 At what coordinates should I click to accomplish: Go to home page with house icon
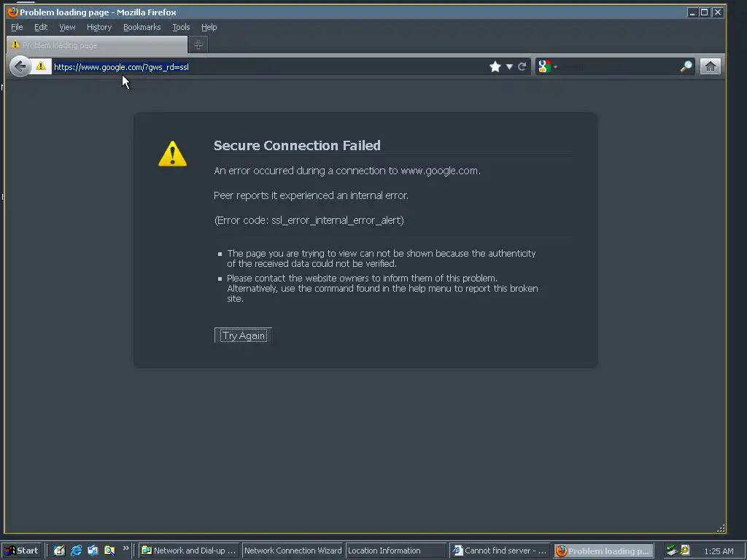(710, 66)
